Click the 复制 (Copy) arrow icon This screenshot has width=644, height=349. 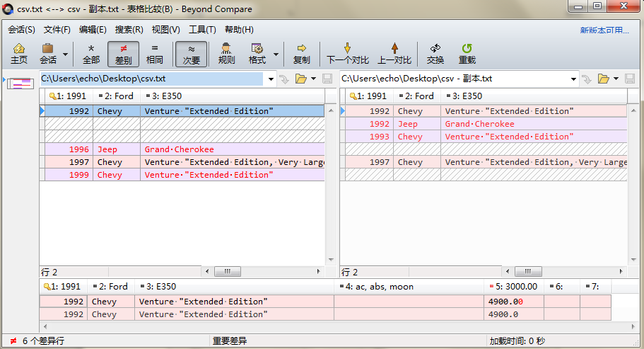(301, 53)
